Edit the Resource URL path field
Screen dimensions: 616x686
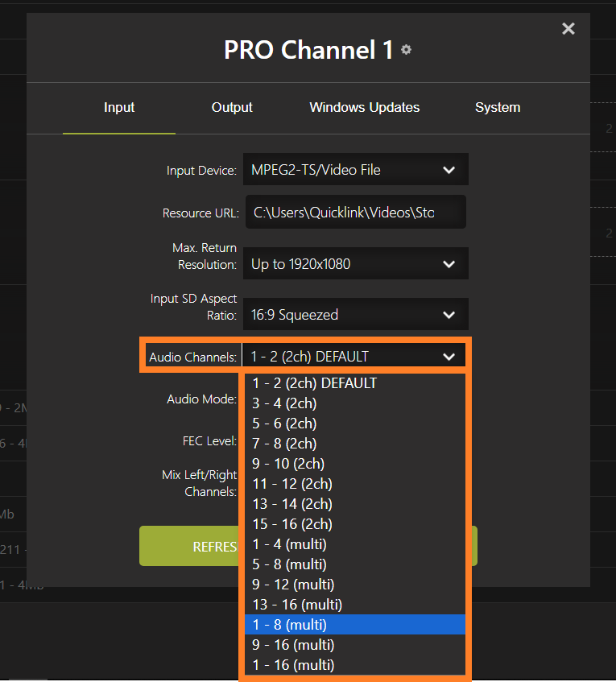click(x=355, y=212)
